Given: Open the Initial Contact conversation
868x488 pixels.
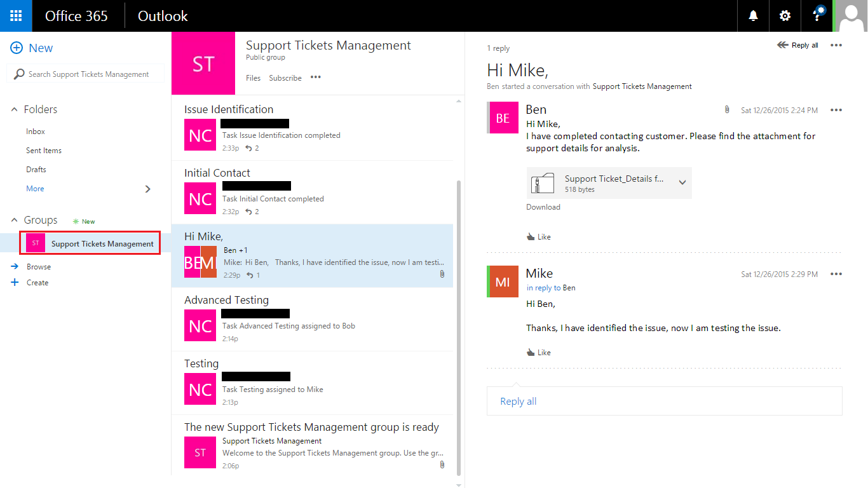Looking at the screenshot, I should click(312, 192).
